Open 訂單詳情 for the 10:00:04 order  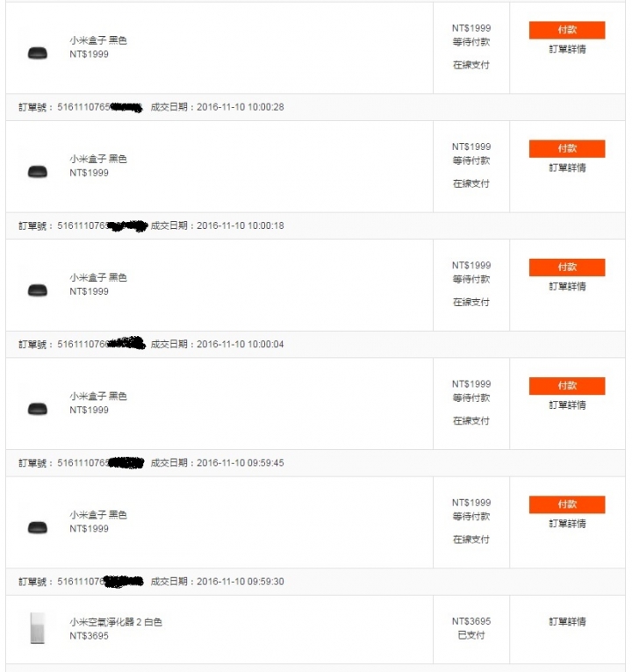[x=567, y=405]
